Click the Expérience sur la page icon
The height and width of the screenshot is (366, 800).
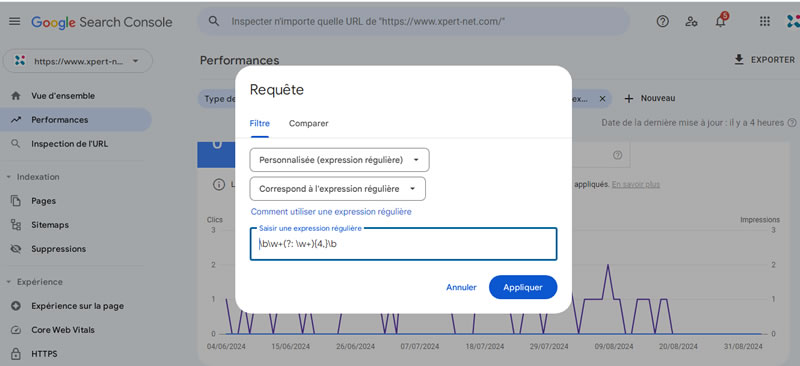pyautogui.click(x=16, y=306)
